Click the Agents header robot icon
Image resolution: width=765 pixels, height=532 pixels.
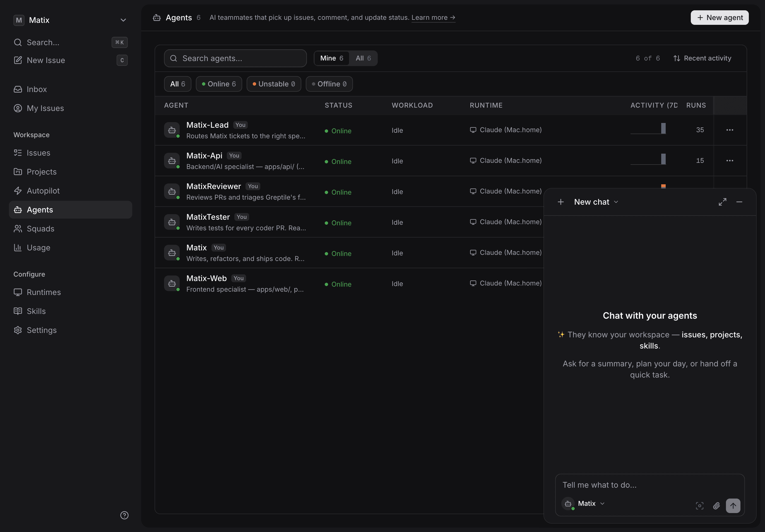click(x=157, y=18)
